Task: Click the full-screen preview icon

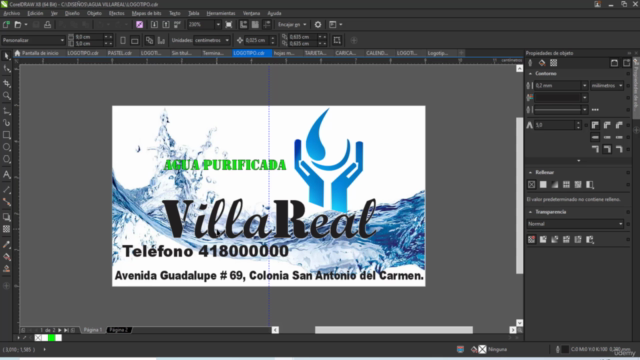Action: 229,24
